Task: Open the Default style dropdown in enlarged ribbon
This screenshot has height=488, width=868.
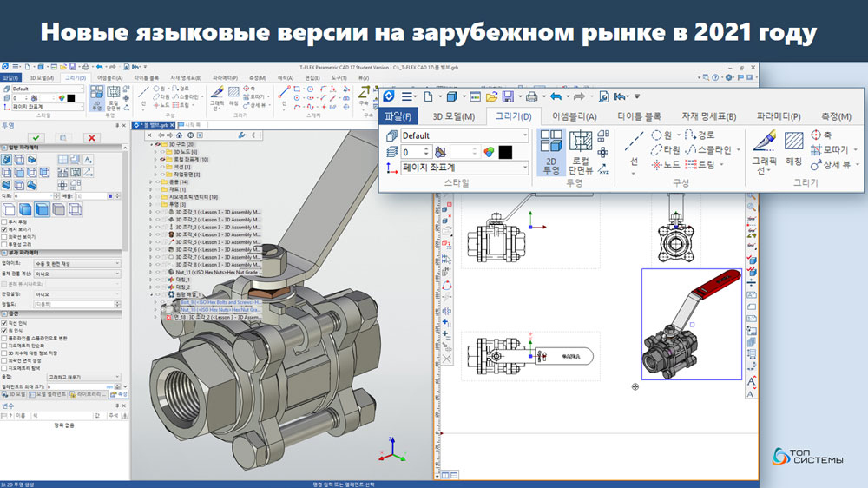Action: 464,135
